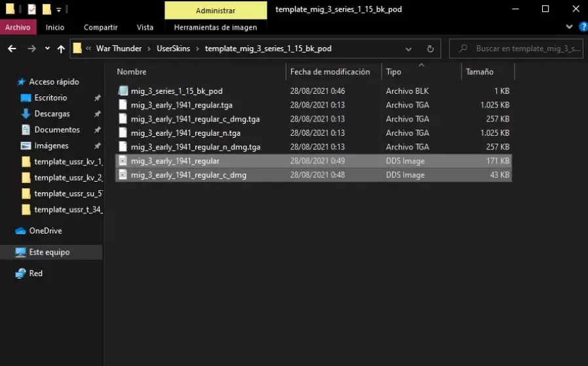Viewport: 588px width, 366px height.
Task: Click BLK file icon of mig_3_series_1_15_bk_pod
Action: [x=123, y=91]
